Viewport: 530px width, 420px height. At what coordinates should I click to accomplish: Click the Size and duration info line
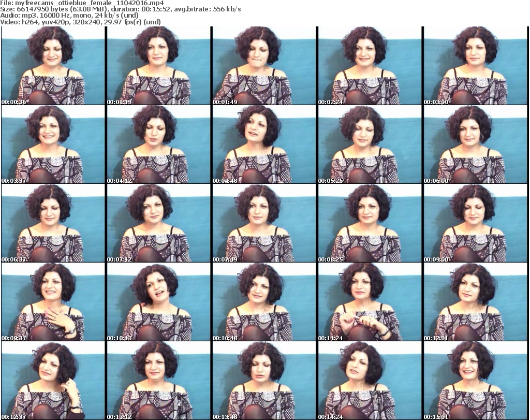[120, 9]
